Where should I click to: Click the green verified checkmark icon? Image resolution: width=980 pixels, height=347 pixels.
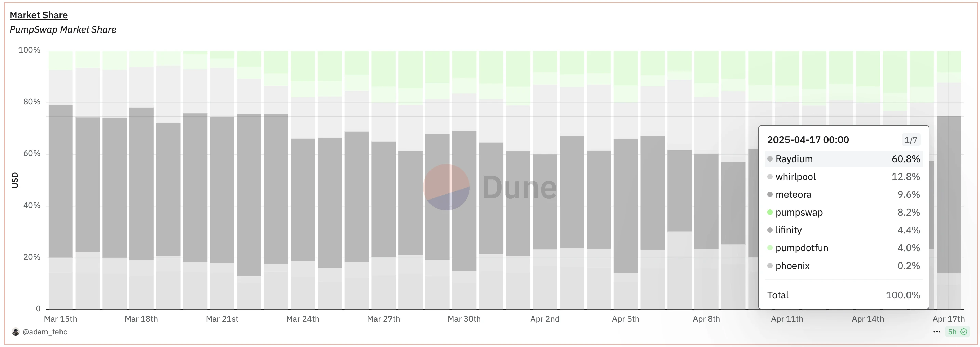[964, 332]
